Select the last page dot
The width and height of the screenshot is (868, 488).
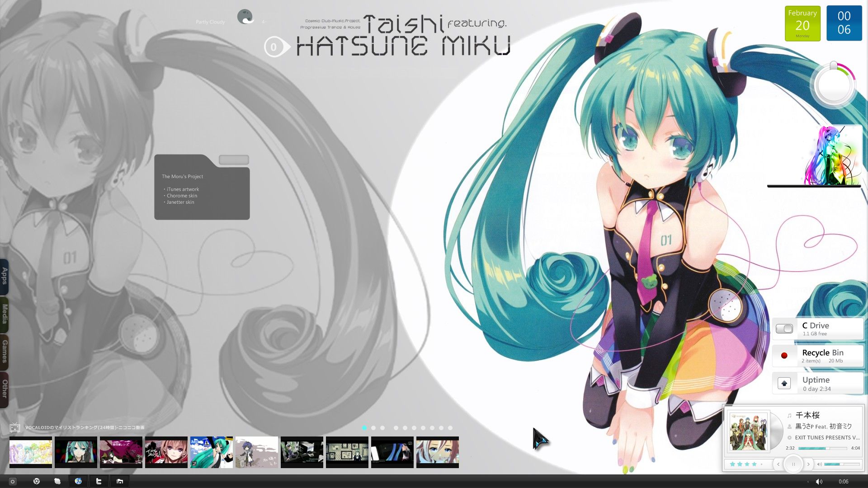pos(450,427)
